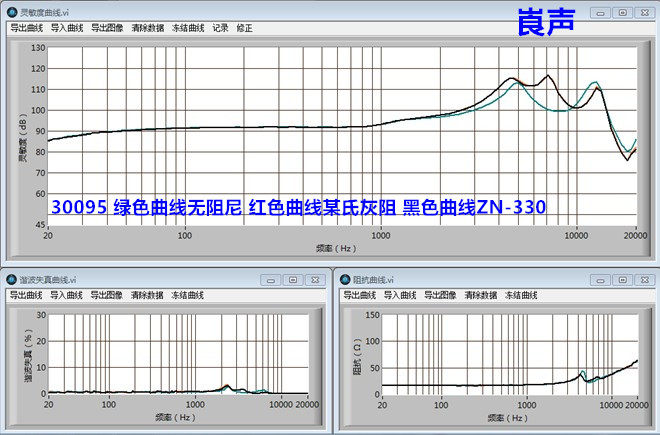Select 清除数据 in sensitivity window
Image resolution: width=660 pixels, height=435 pixels.
[x=147, y=29]
